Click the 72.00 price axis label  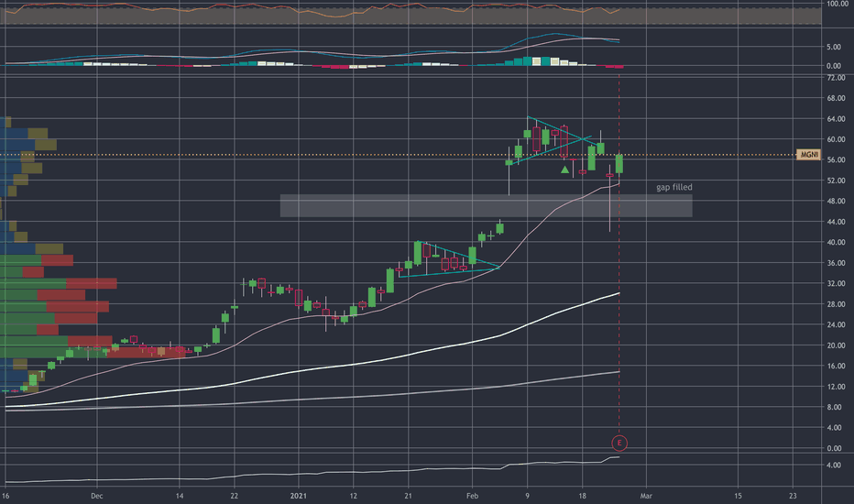point(836,78)
